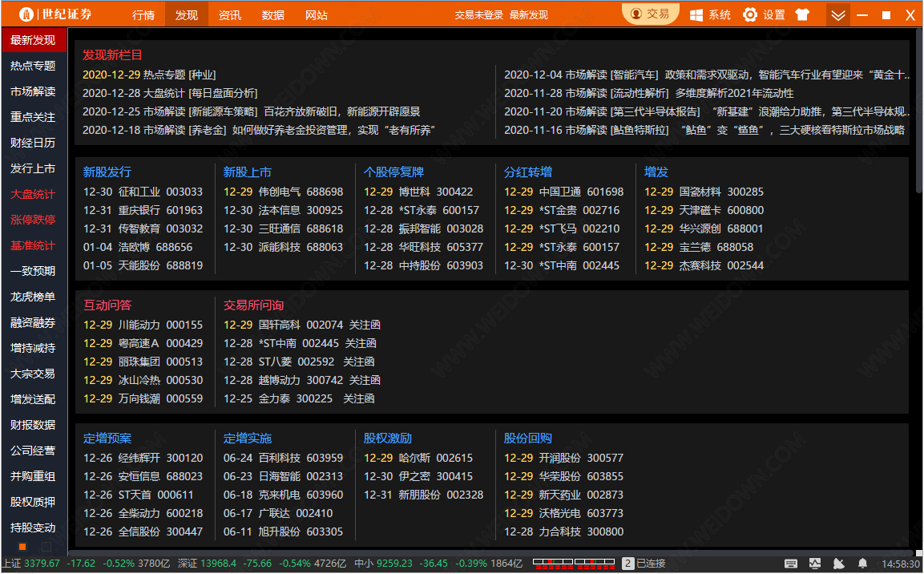Click the satellite dish icon in status bar

pyautogui.click(x=838, y=564)
